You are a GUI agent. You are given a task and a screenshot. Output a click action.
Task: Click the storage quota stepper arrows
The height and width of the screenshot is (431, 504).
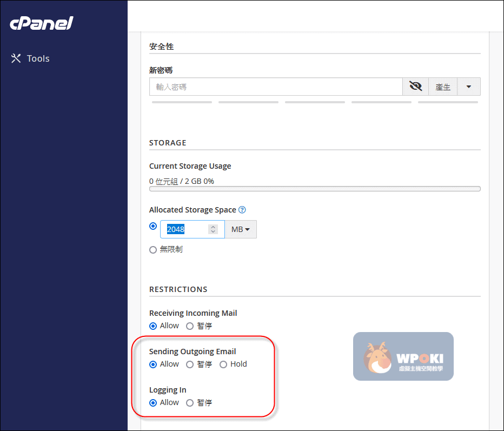pos(213,229)
